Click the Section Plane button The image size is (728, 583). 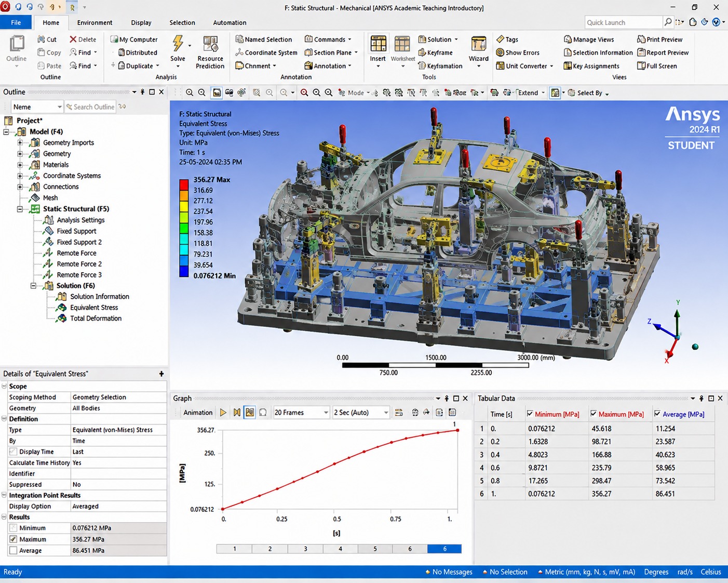tap(331, 52)
